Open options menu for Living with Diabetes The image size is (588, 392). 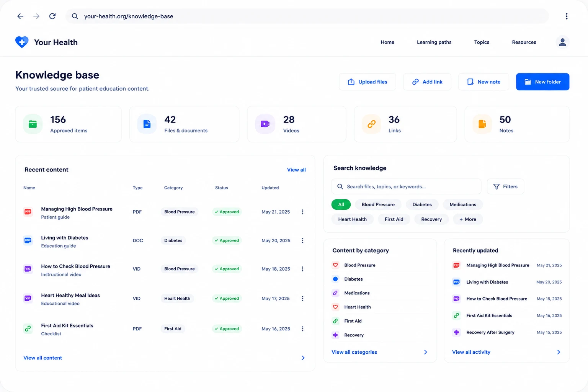pyautogui.click(x=302, y=240)
